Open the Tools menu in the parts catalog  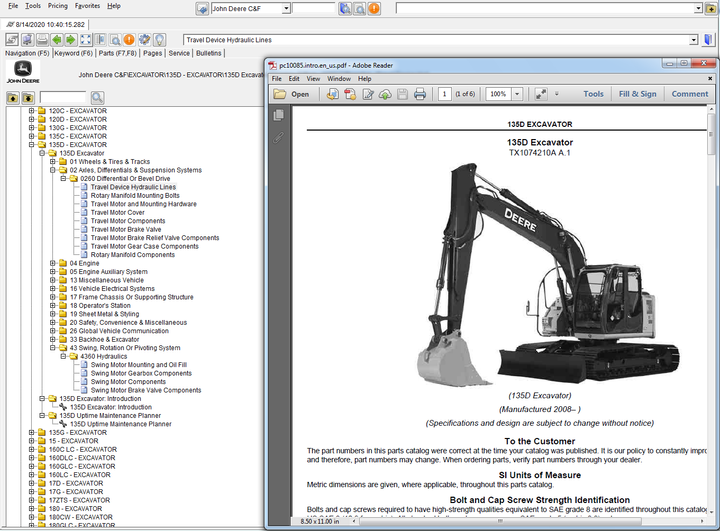coord(33,6)
